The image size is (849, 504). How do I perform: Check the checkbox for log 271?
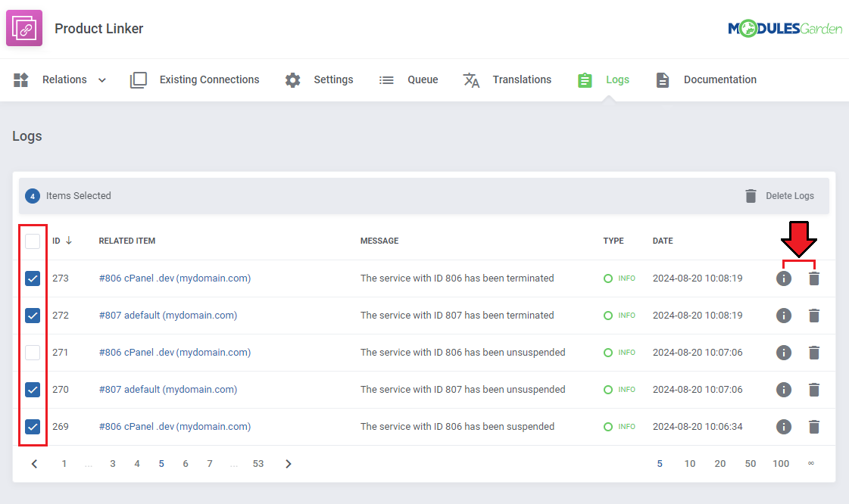click(33, 353)
